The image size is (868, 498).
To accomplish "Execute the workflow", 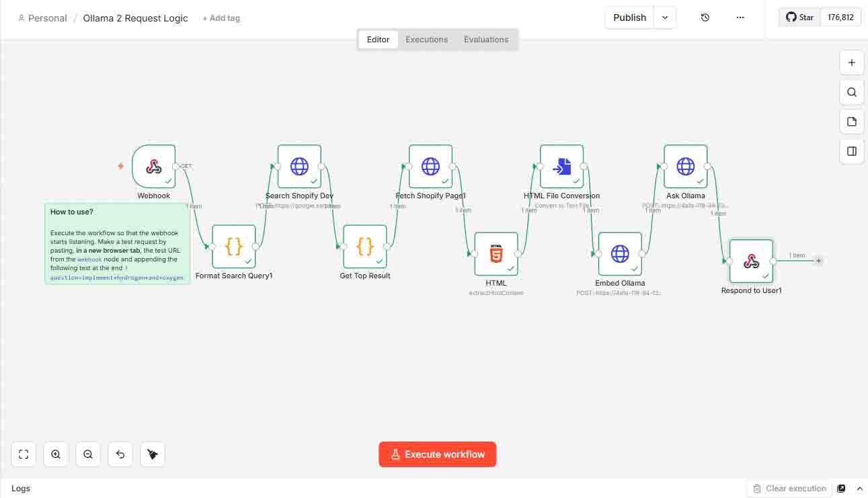I will 437,454.
